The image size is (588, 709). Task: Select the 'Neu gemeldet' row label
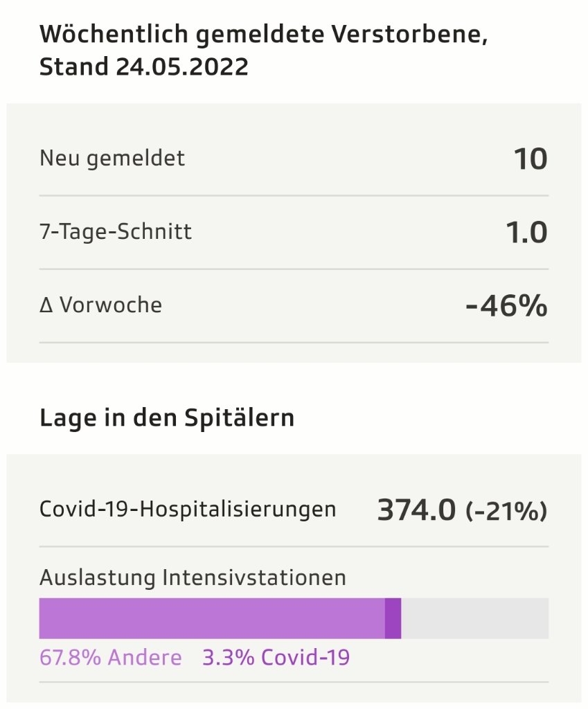coord(112,159)
